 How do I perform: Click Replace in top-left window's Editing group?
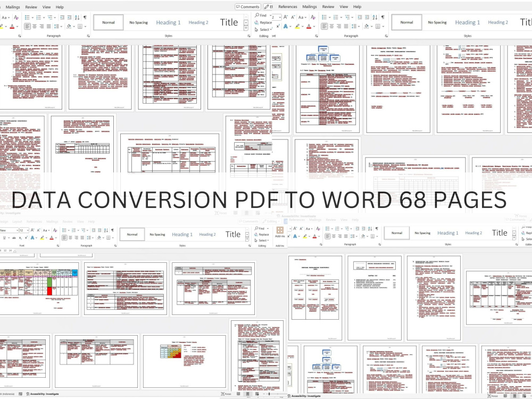pos(263,22)
